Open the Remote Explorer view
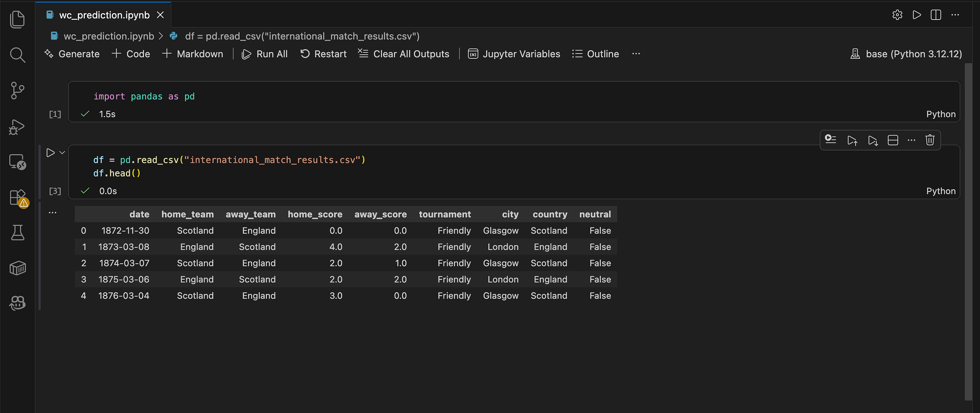Viewport: 980px width, 413px height. pos(17,162)
